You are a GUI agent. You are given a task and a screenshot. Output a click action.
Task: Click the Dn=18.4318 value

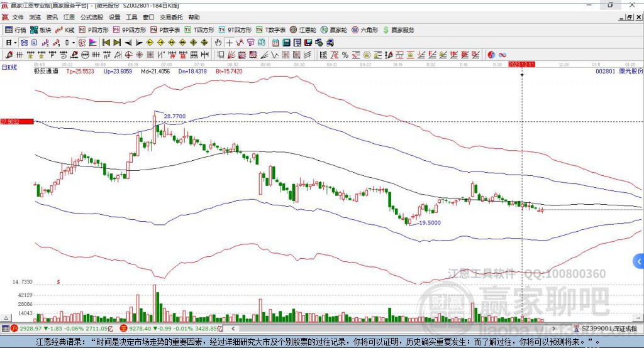192,71
